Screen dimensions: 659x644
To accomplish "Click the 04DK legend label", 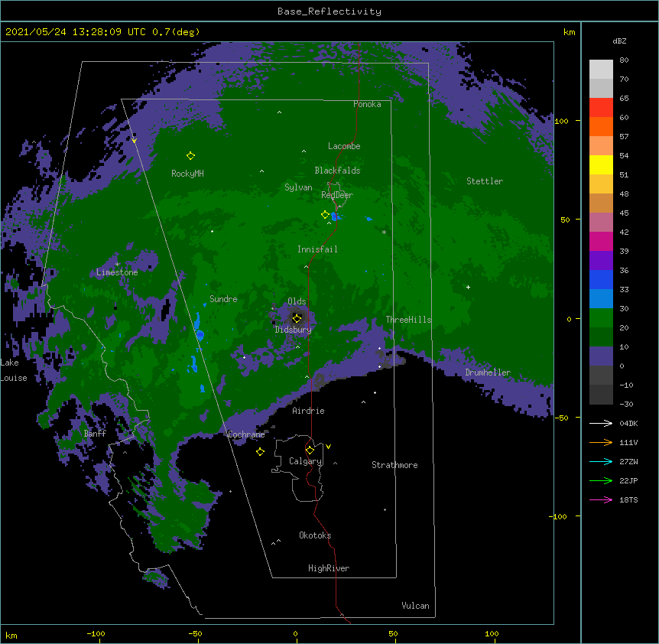I will point(628,423).
